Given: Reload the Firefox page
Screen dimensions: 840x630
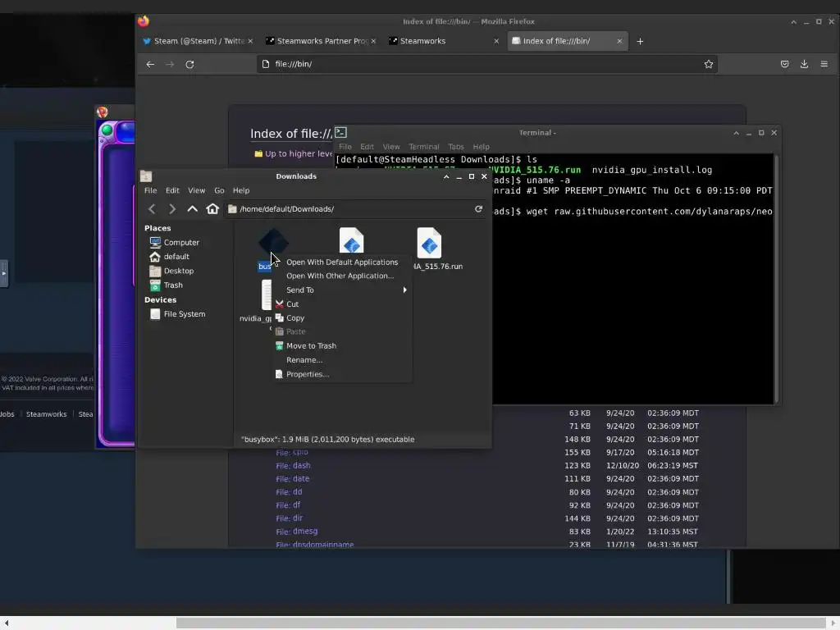Looking at the screenshot, I should [189, 64].
